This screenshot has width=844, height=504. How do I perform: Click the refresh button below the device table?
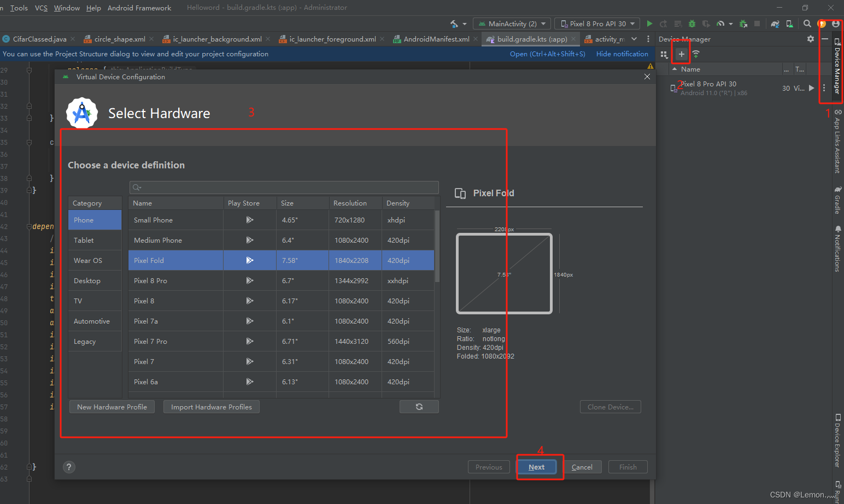(419, 407)
